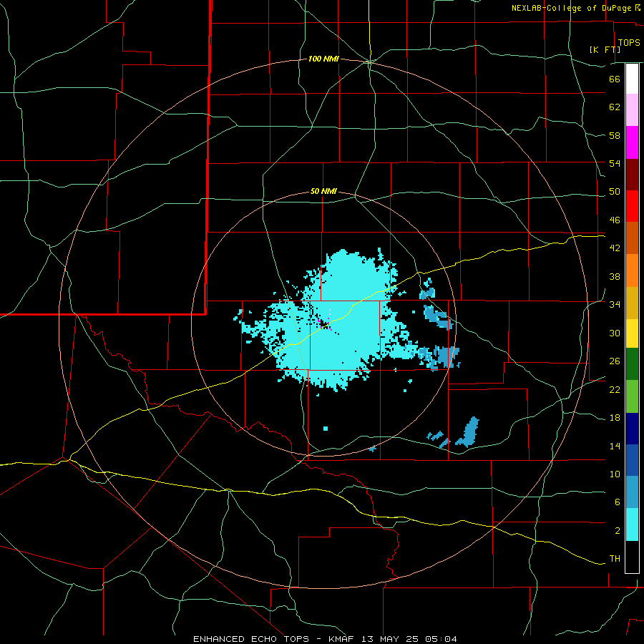Viewport: 644px width, 644px height.
Task: Click the '62' legend value
Action: pyautogui.click(x=615, y=107)
